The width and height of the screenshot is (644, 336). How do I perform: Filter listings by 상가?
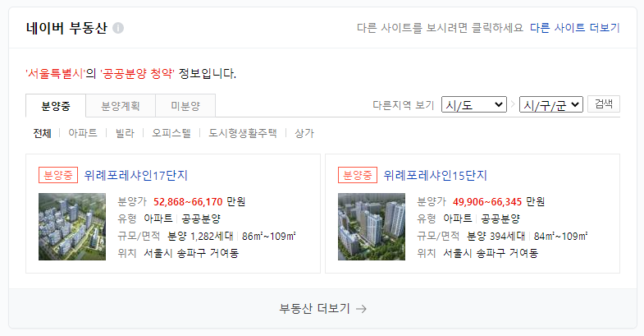304,133
